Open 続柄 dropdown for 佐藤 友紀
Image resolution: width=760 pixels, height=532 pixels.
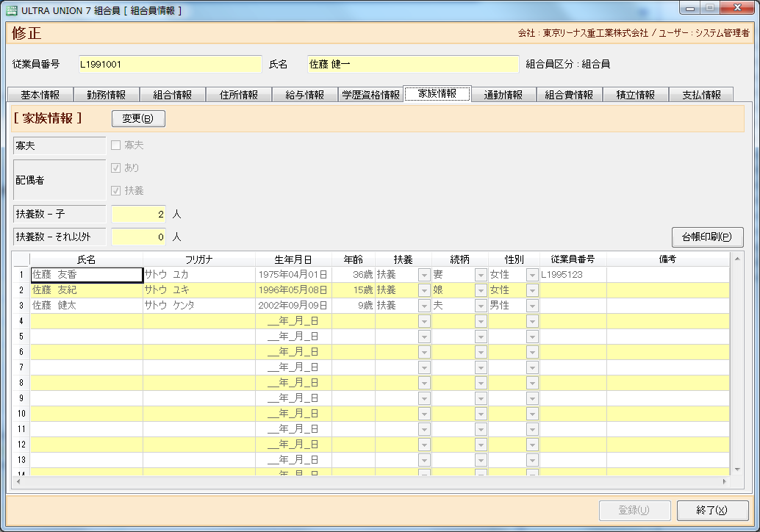(x=481, y=290)
